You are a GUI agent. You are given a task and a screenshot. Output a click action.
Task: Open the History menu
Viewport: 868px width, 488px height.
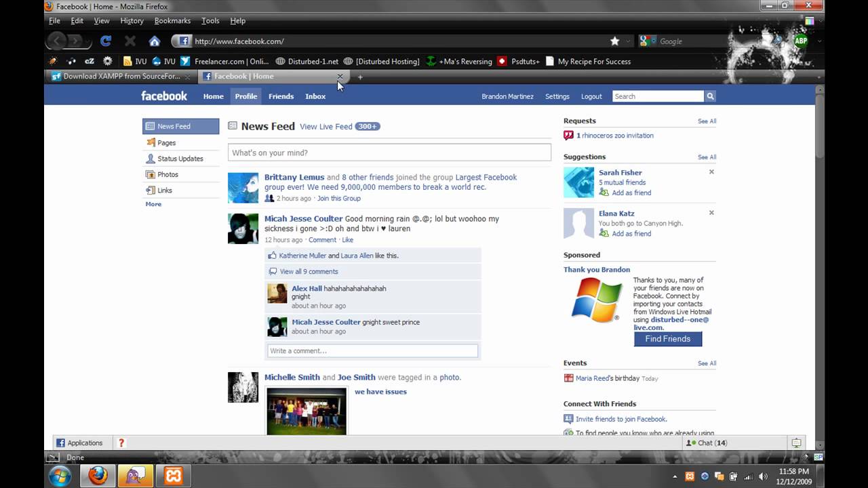[132, 21]
